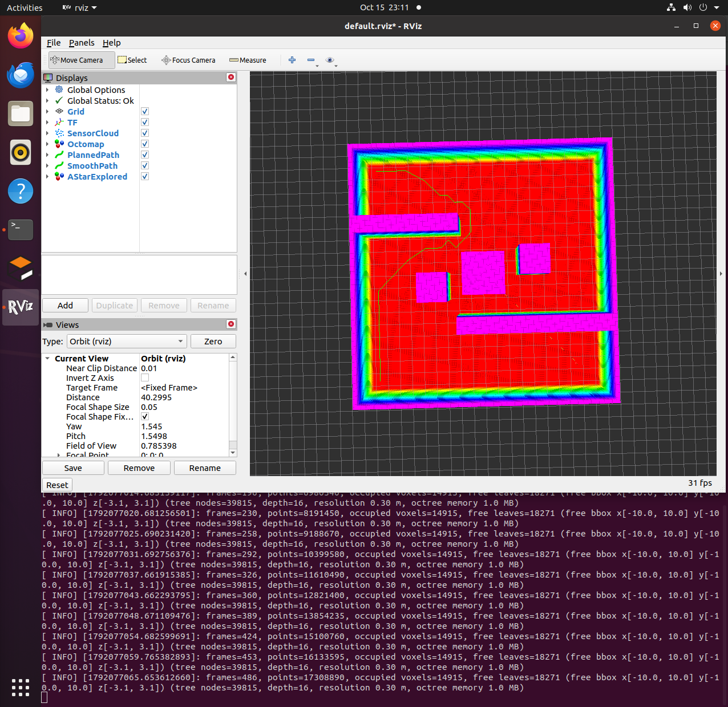The height and width of the screenshot is (707, 728).
Task: Click the Views panel vertical scrollbar
Action: point(233,405)
